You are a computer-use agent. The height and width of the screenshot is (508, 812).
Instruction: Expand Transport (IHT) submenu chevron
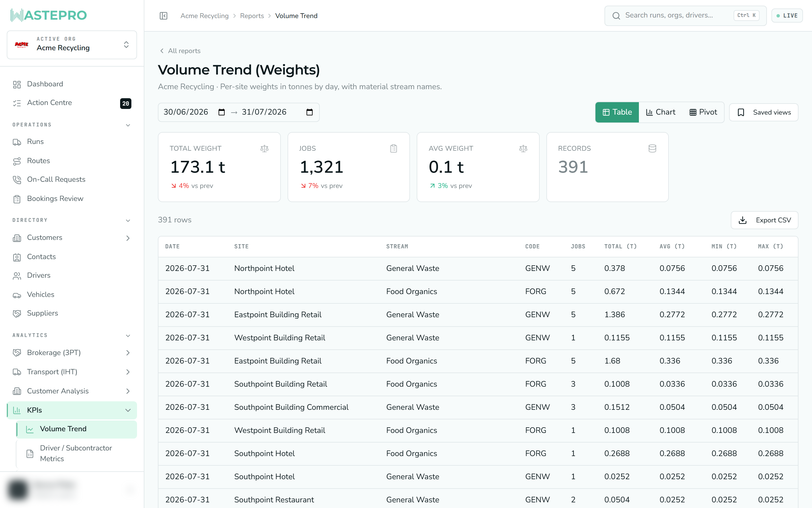coord(128,372)
